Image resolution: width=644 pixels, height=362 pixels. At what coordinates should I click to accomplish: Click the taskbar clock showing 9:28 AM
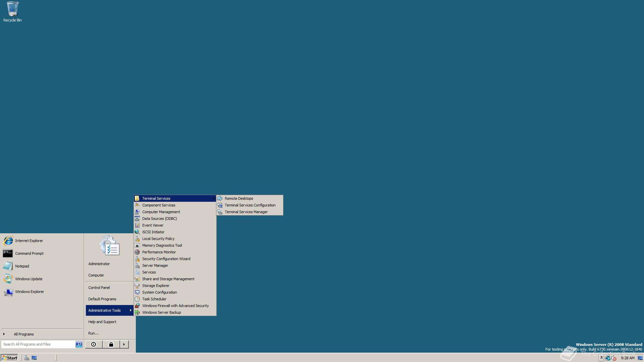click(628, 358)
